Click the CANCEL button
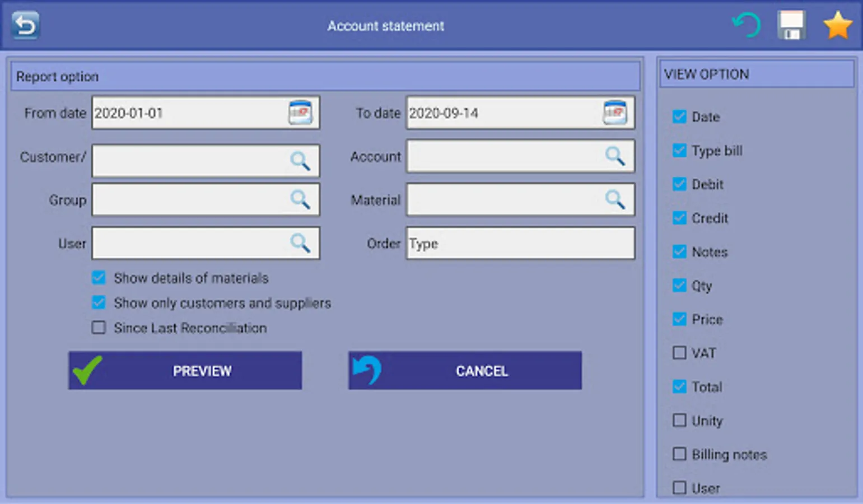Screen dimensions: 863x504 point(465,371)
